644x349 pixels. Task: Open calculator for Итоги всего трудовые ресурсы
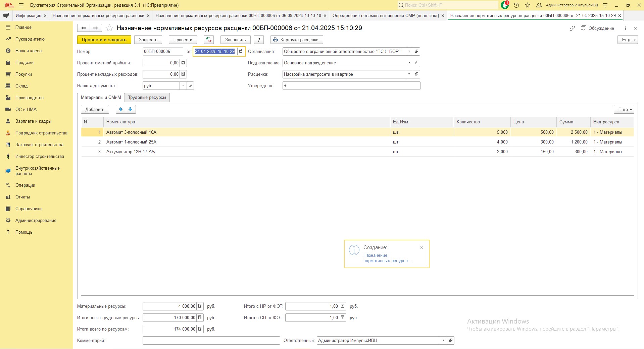click(200, 317)
